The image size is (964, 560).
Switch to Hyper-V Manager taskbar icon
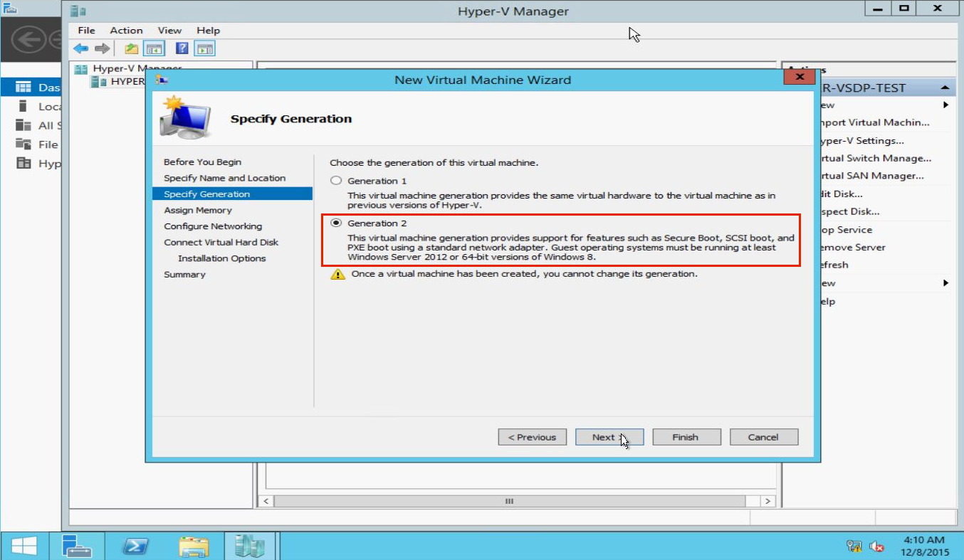(250, 546)
